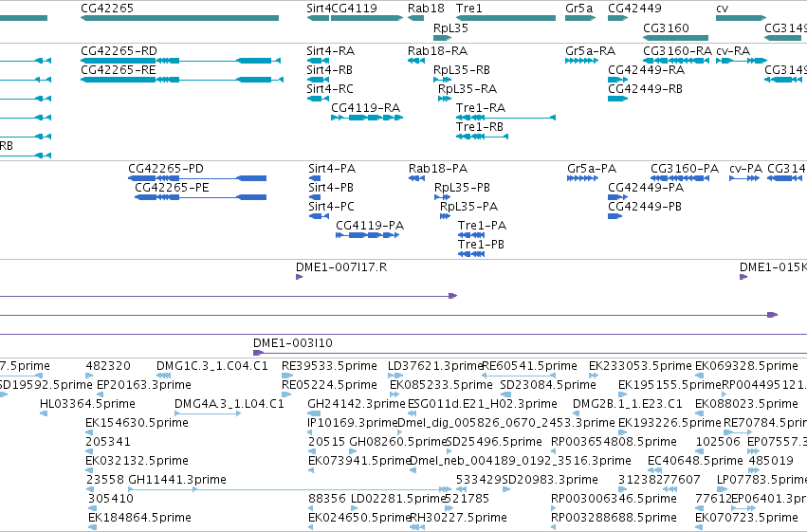
Task: Select EST HL03364.5prime
Action: coord(44,413)
